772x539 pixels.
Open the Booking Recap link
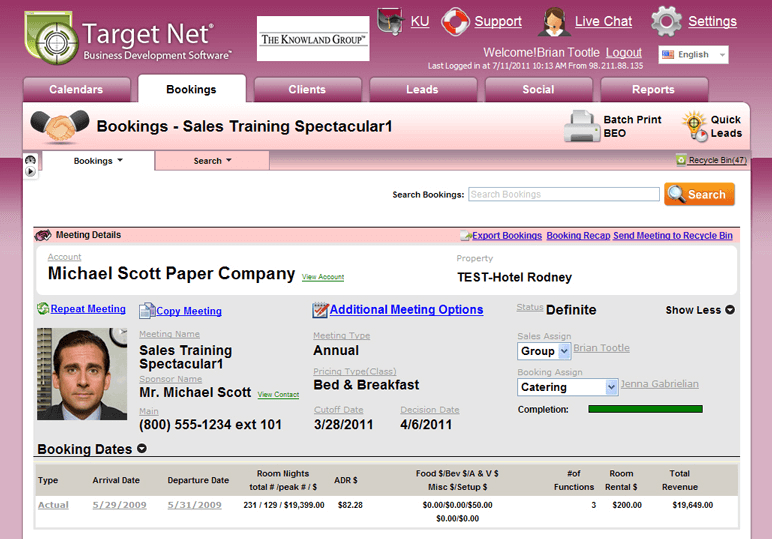coord(578,236)
